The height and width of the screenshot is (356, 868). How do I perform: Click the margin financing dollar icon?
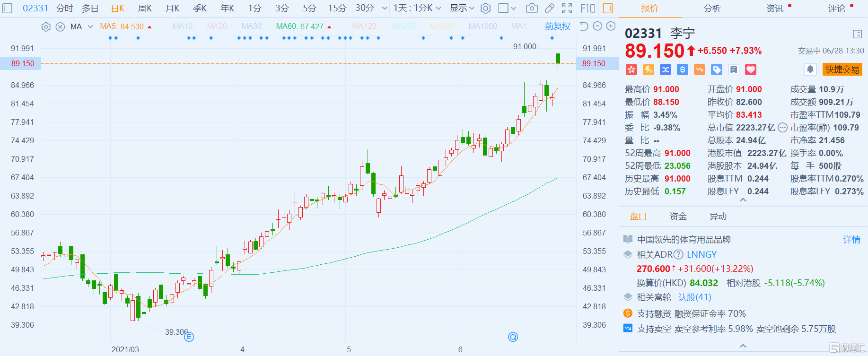pos(628,313)
